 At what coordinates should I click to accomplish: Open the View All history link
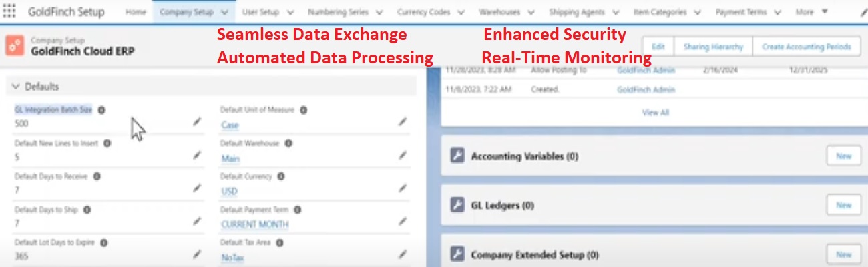pos(655,113)
